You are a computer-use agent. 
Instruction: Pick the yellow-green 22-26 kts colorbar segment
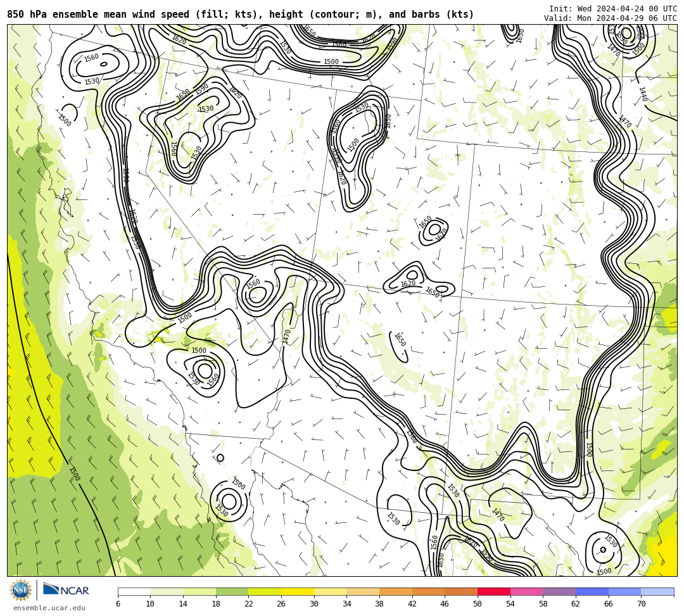click(265, 591)
